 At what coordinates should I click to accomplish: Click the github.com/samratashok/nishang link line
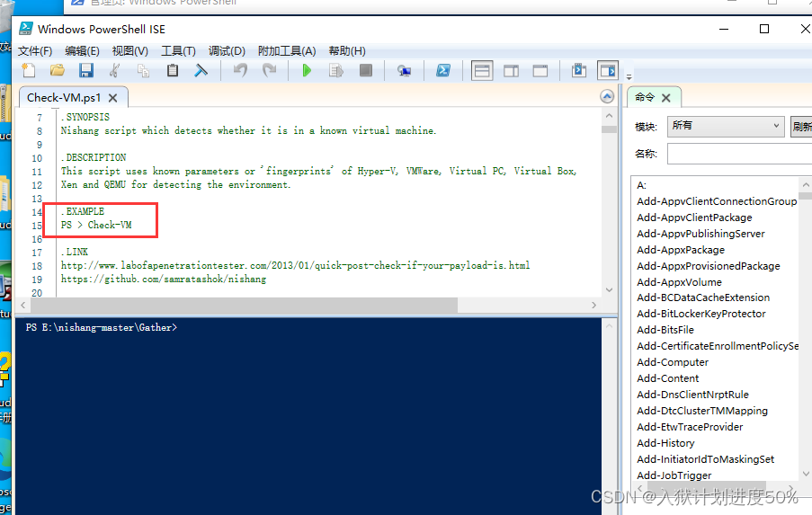[164, 279]
